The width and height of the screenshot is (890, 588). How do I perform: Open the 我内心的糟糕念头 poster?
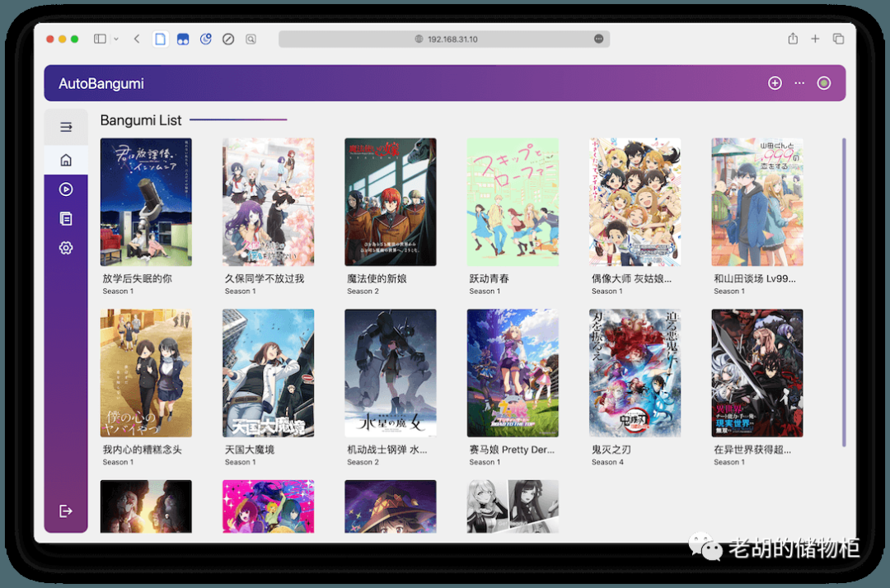146,373
